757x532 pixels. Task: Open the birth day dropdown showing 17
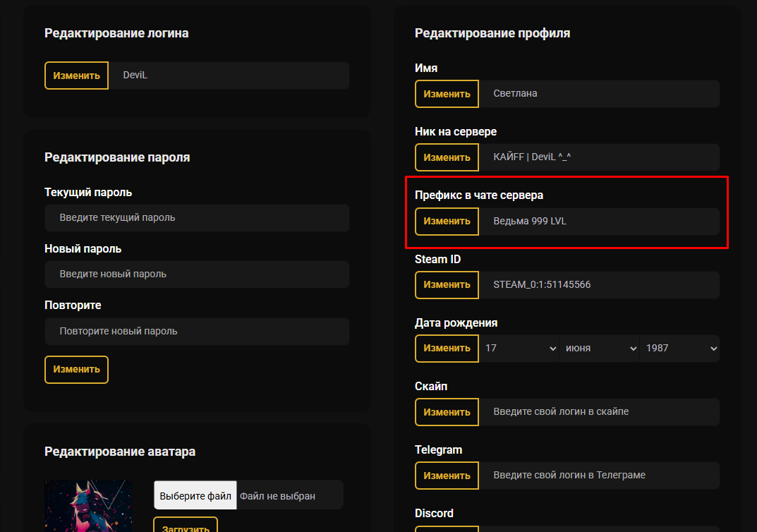point(519,348)
